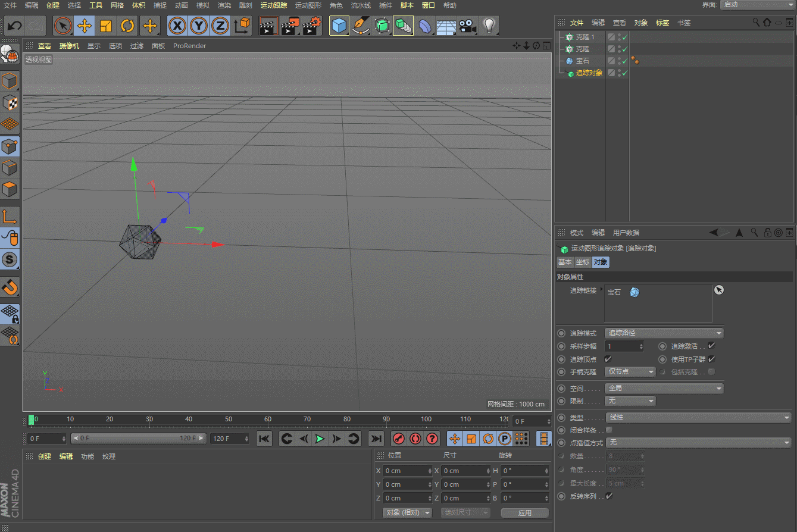This screenshot has height=532, width=797.
Task: Click the Undo arrow icon
Action: pyautogui.click(x=14, y=26)
